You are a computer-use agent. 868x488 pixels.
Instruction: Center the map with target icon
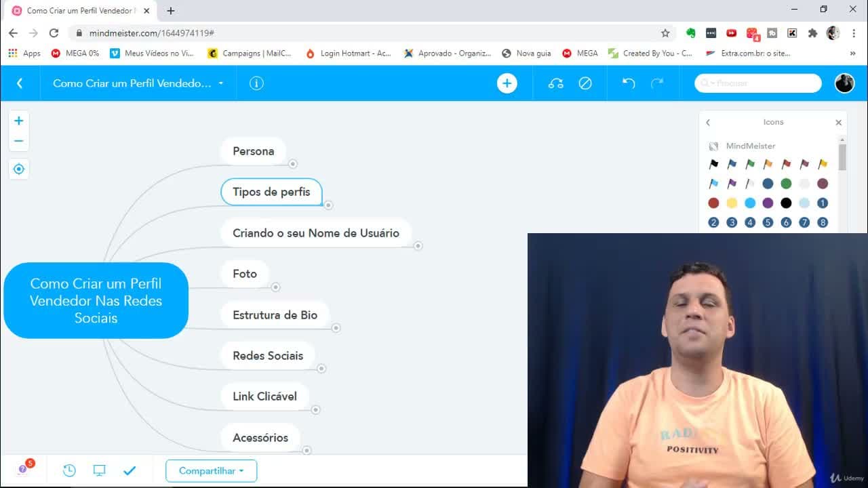(19, 169)
